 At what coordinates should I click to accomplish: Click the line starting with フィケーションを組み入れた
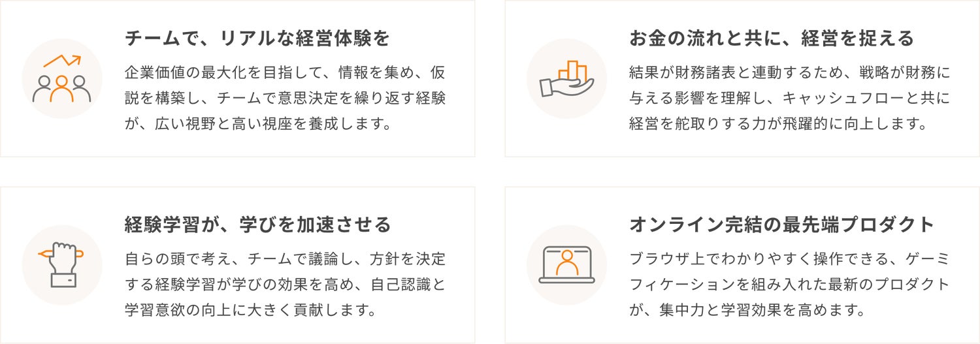789,285
